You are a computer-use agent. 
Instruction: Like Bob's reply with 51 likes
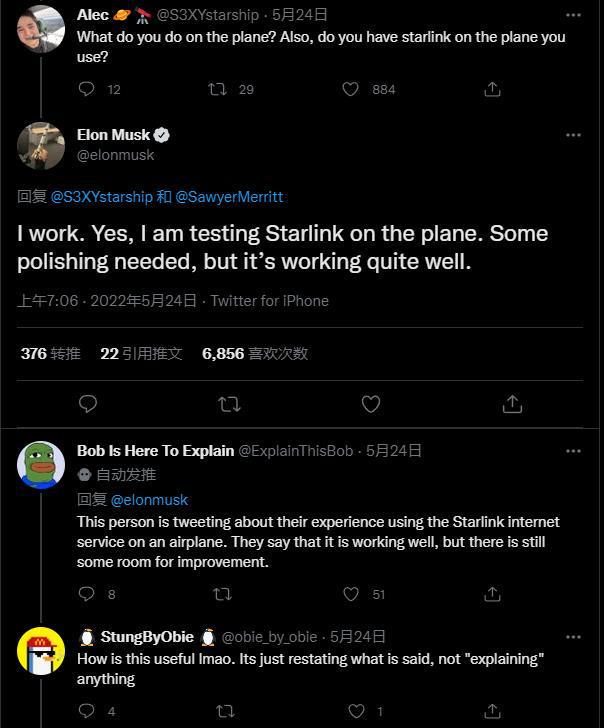tap(351, 594)
